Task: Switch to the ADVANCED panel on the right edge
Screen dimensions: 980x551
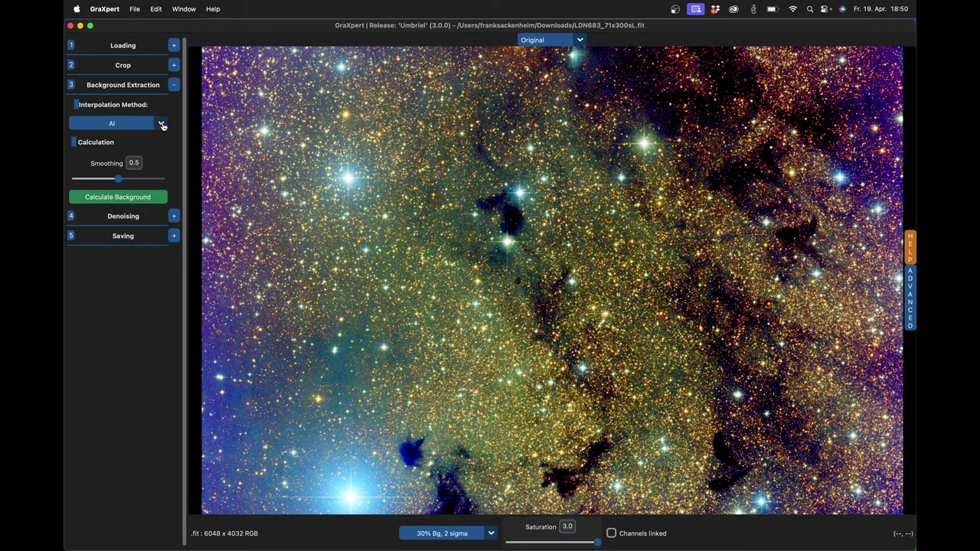Action: coord(910,298)
